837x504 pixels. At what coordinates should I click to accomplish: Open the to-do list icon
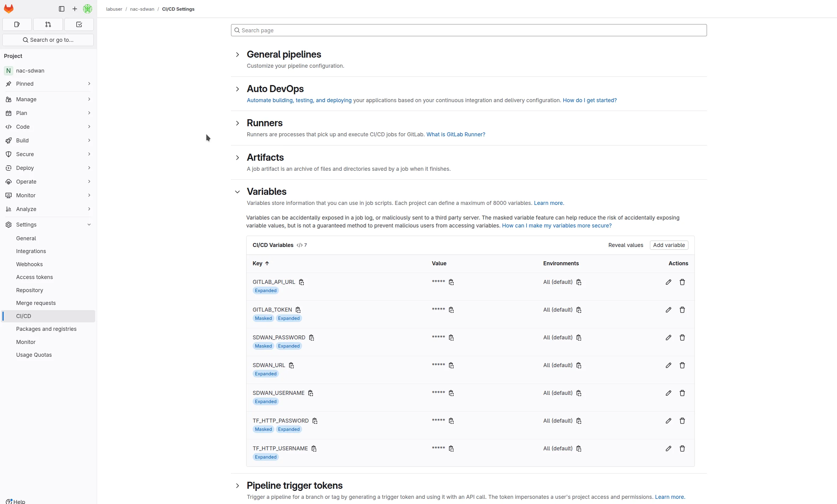pyautogui.click(x=78, y=24)
